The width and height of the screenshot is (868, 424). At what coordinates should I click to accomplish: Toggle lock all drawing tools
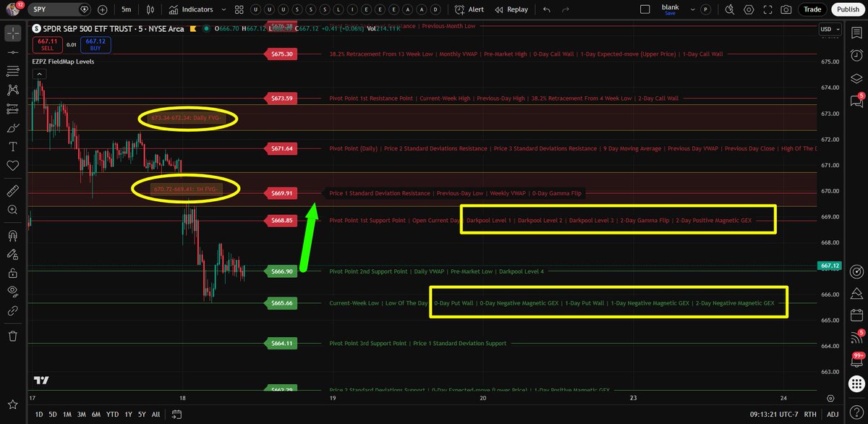click(x=12, y=273)
